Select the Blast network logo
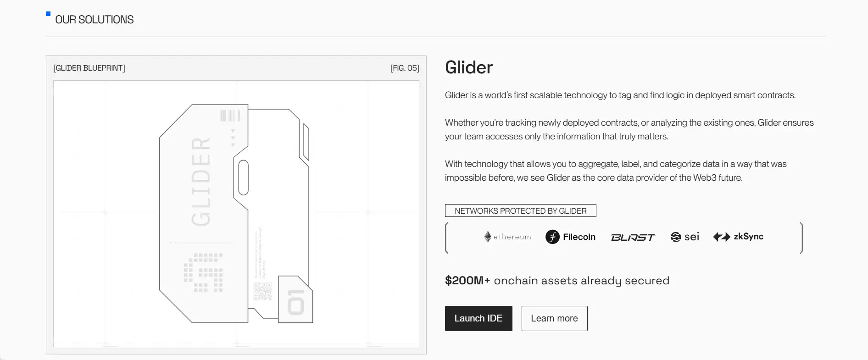The width and height of the screenshot is (868, 360). point(633,237)
